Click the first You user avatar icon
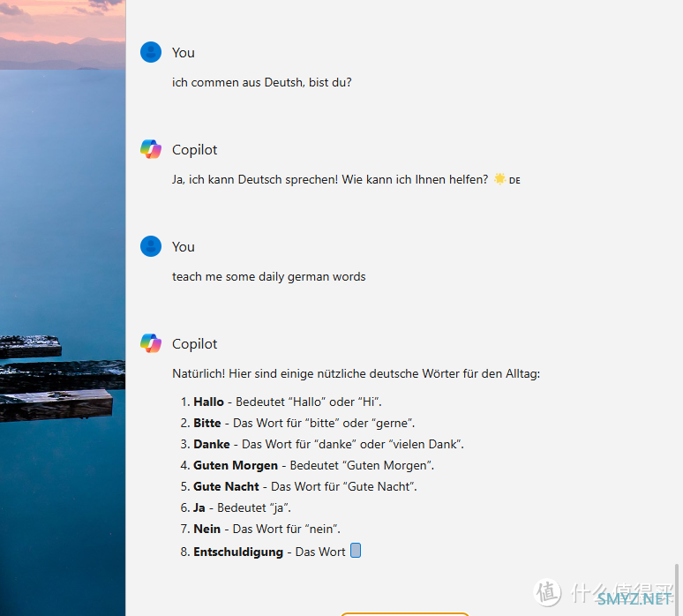 pos(151,52)
